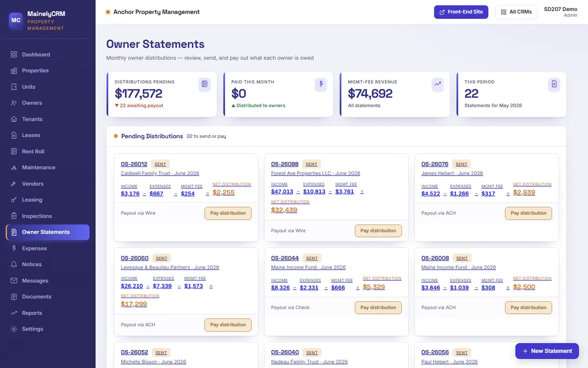Screen dimensions: 588x368
Task: Pay distribution for OS-26044
Action: [x=378, y=308]
